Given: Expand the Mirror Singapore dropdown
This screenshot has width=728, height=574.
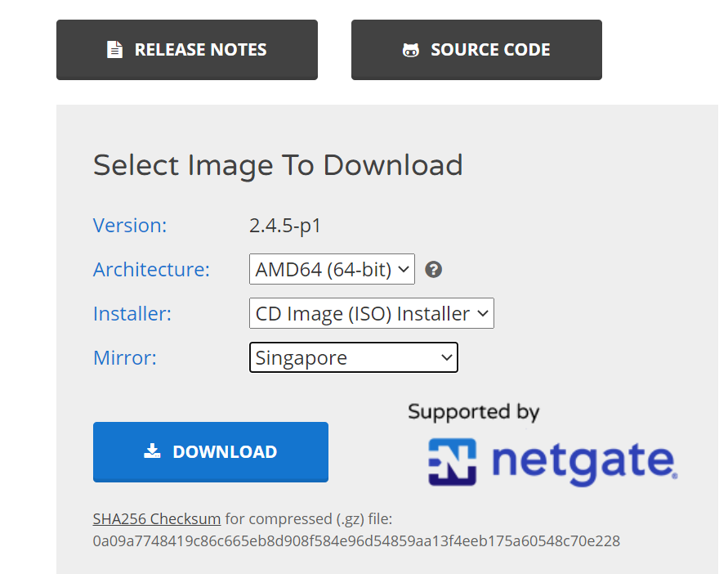Looking at the screenshot, I should click(353, 357).
